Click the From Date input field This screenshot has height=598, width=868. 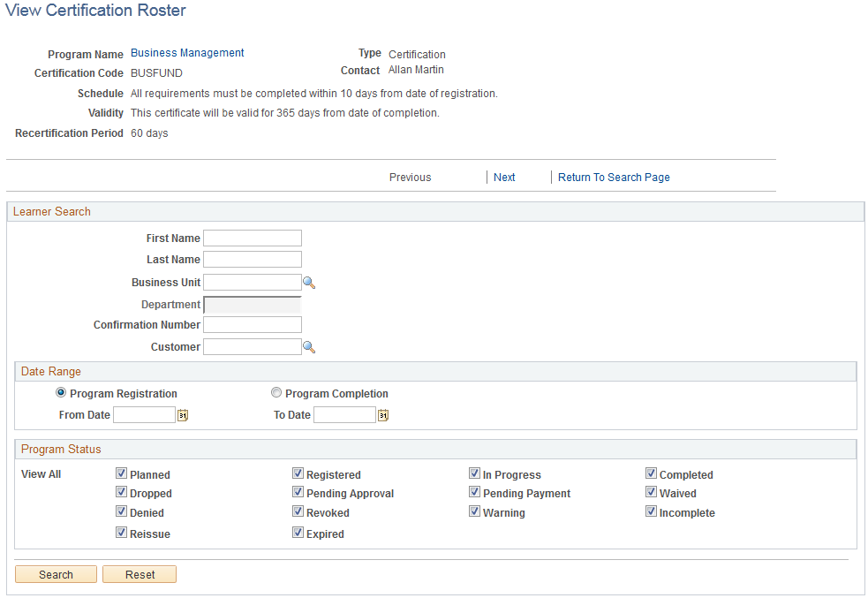(145, 415)
